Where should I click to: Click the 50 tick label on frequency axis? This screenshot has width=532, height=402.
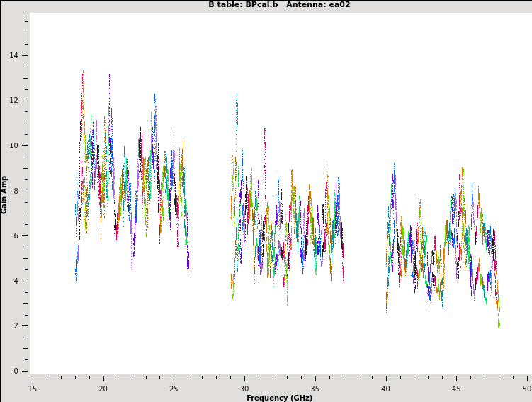tap(526, 389)
